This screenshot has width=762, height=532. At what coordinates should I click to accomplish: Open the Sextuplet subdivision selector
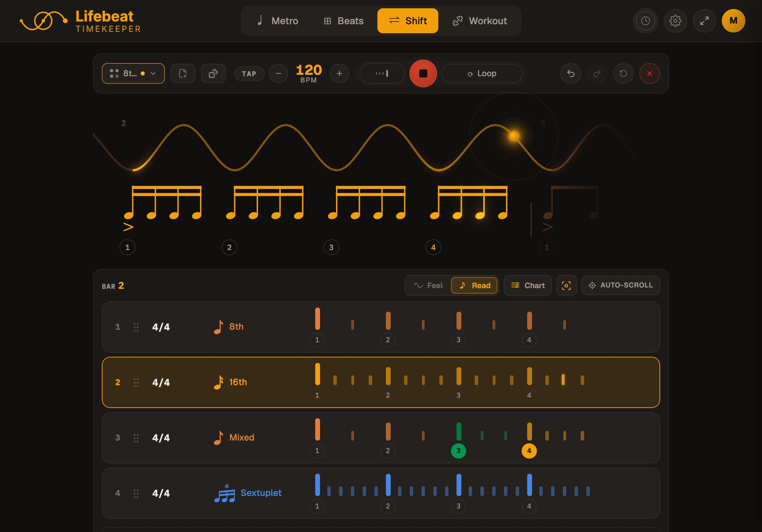[x=248, y=493]
